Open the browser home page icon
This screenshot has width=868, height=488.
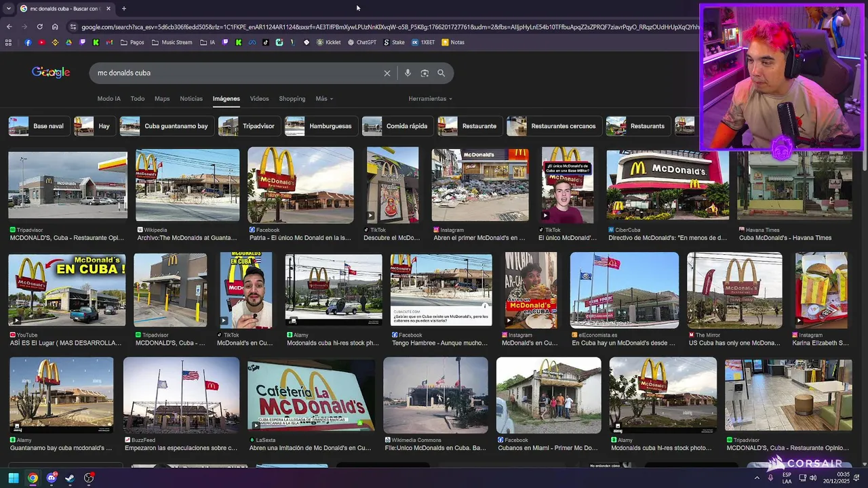tap(55, 27)
